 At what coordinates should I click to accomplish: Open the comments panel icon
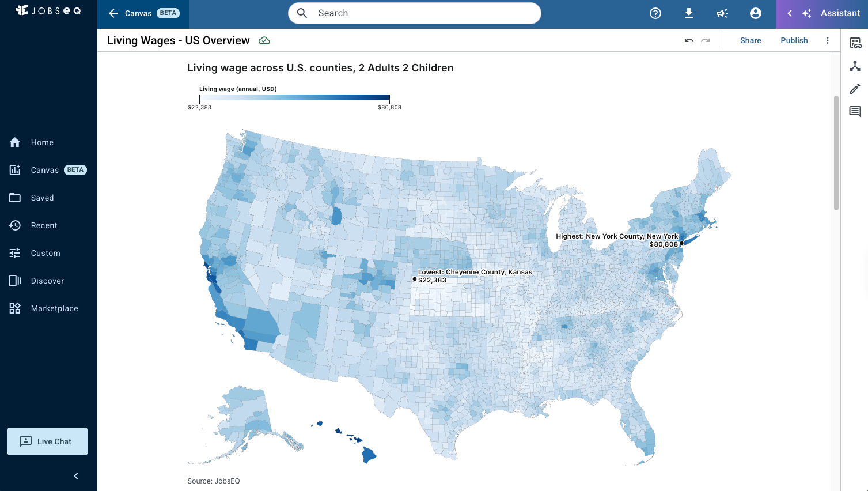point(855,111)
